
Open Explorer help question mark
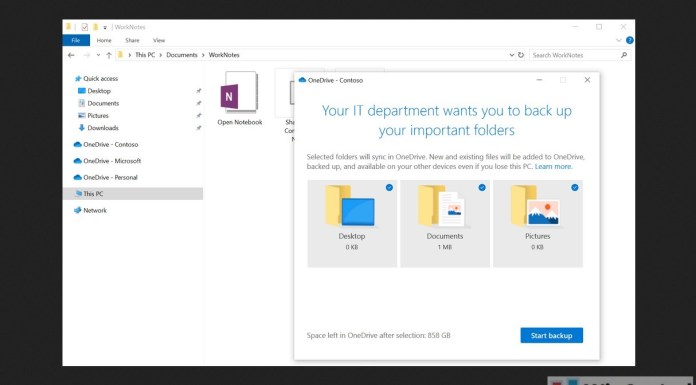point(629,40)
